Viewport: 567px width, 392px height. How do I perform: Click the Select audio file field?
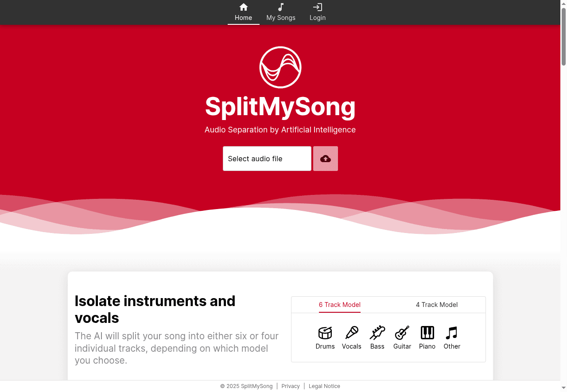coord(267,158)
